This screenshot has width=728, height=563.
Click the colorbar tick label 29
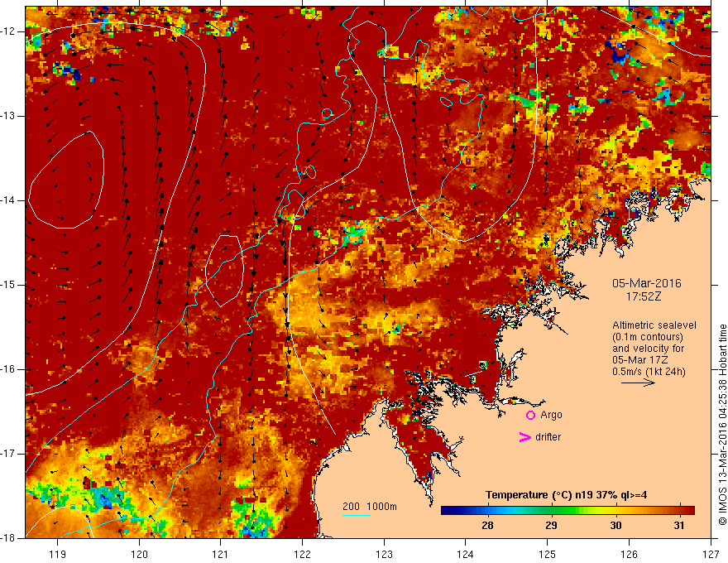pos(551,526)
